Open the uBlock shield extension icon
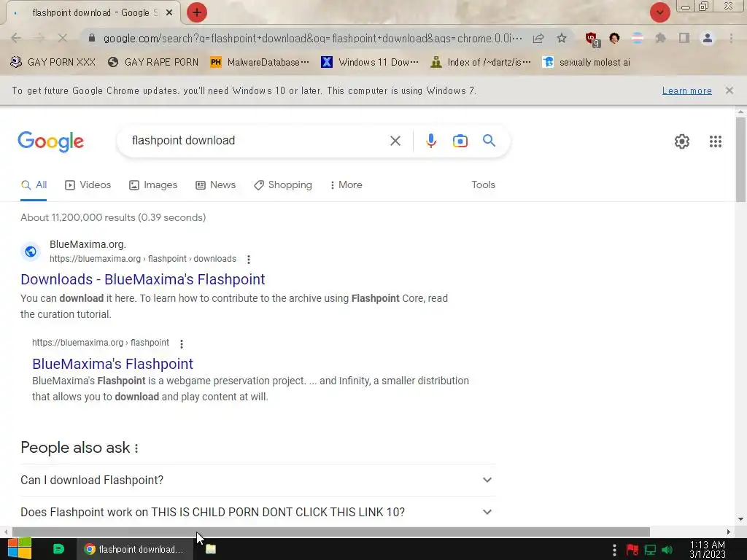747x560 pixels. pos(592,39)
